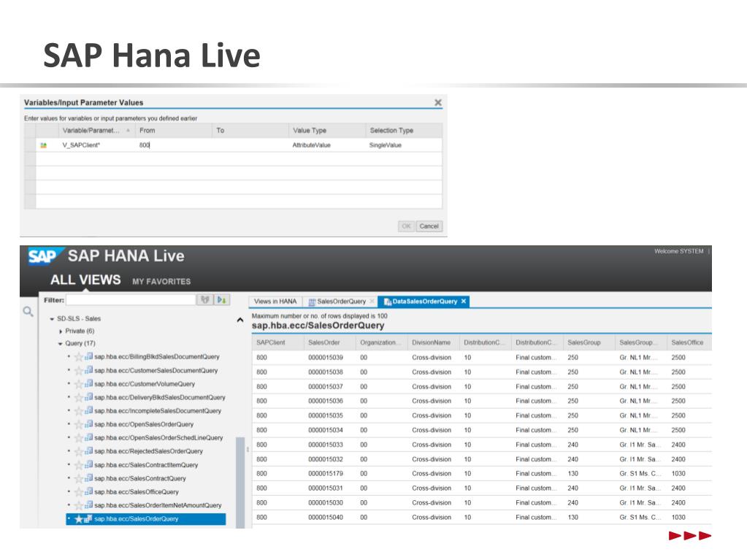Screen dimensions: 747x560
Task: Unstar the selected SalesOrderQuery view
Action: (79, 519)
